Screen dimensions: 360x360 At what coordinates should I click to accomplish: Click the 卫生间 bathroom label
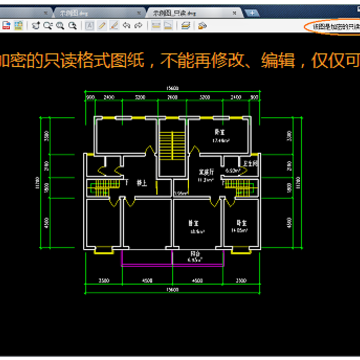point(250,164)
